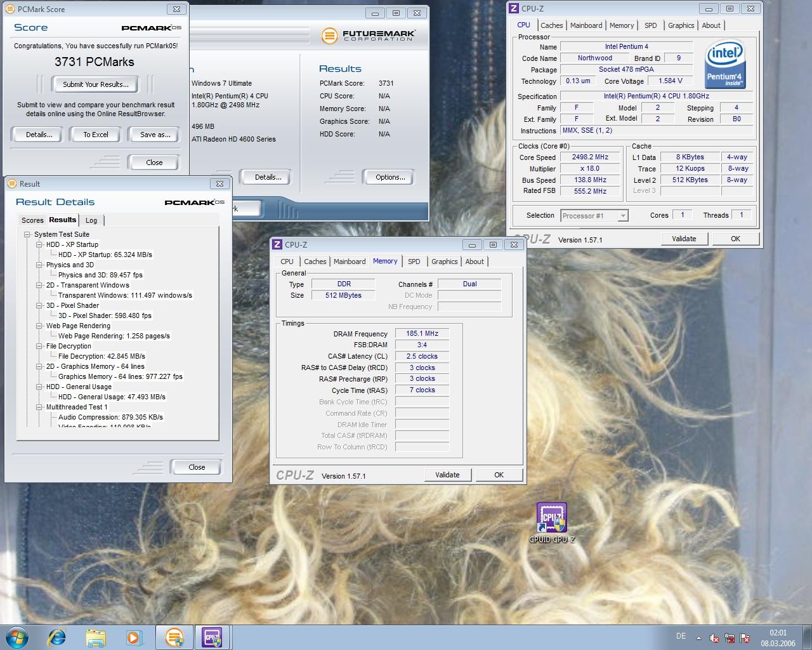812x650 pixels.
Task: Click OK in the top-right CPU-Z window
Action: [735, 239]
